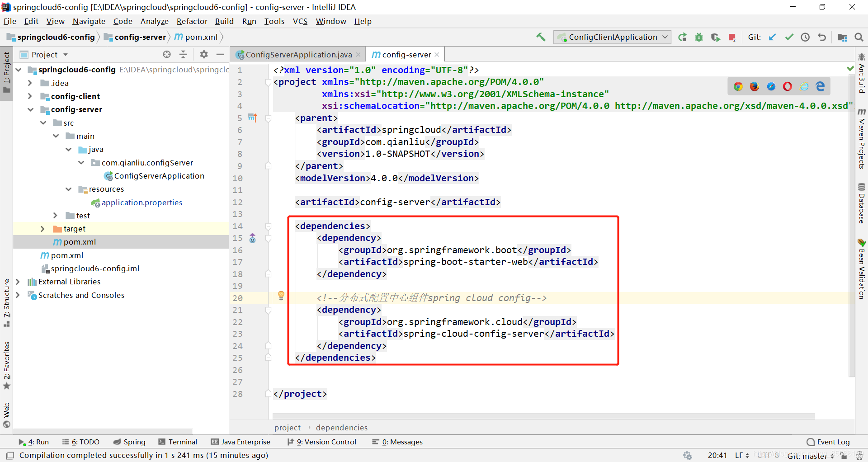Click the Maven parent gutter icon on line 5
Image resolution: width=868 pixels, height=462 pixels.
[x=252, y=118]
